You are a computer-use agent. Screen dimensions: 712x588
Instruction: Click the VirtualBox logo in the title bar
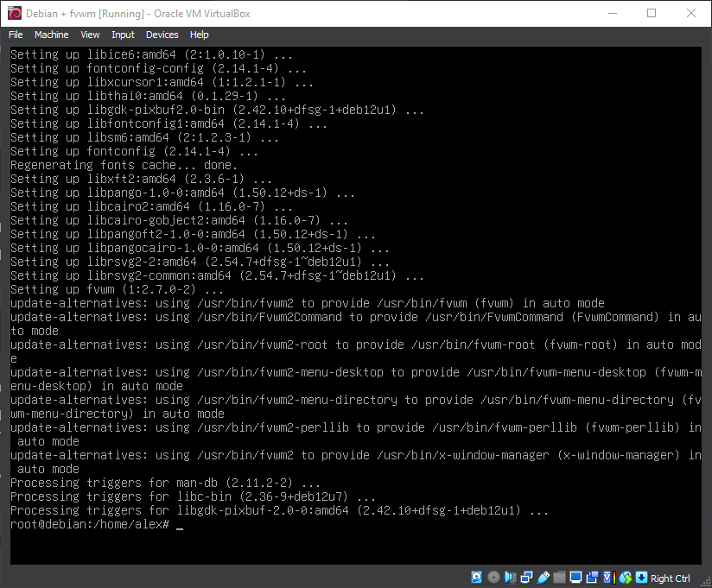coord(12,12)
